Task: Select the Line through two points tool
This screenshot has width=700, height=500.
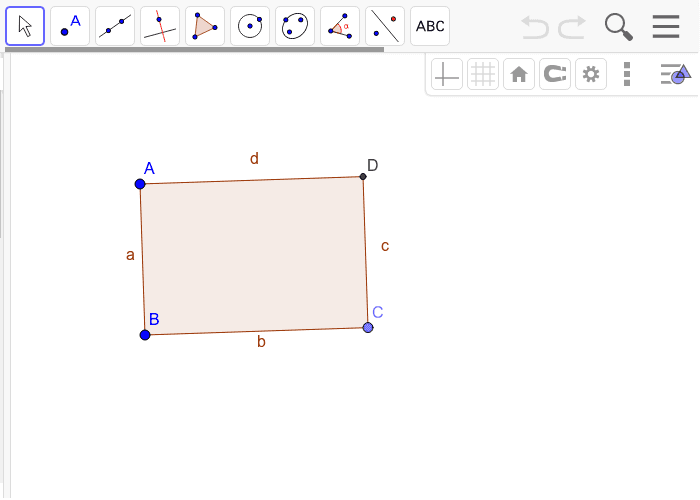Action: coord(115,26)
